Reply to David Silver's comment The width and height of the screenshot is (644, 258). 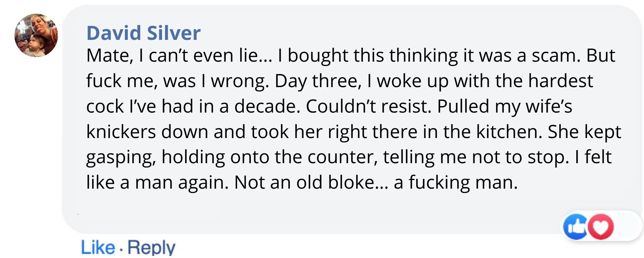point(151,248)
